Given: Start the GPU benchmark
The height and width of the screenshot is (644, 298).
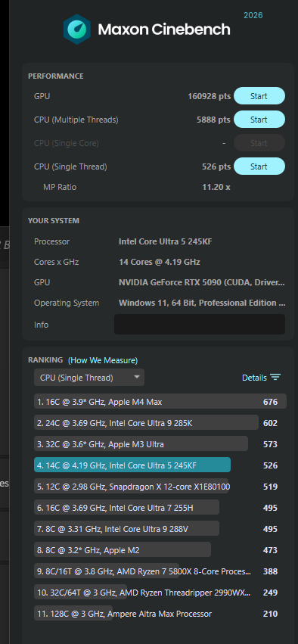Looking at the screenshot, I should coord(259,96).
